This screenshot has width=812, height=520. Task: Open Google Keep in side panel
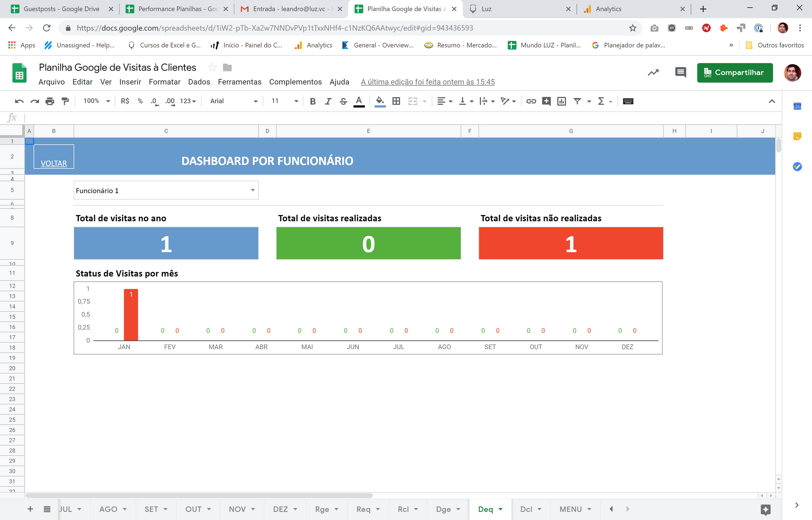797,136
